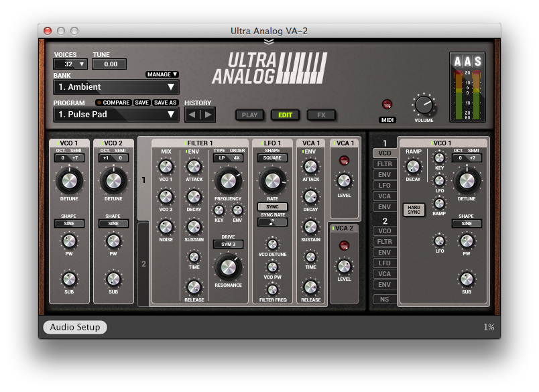Click the filter FREQUENCY knob
Screen dimensions: 539x392
(x=228, y=181)
